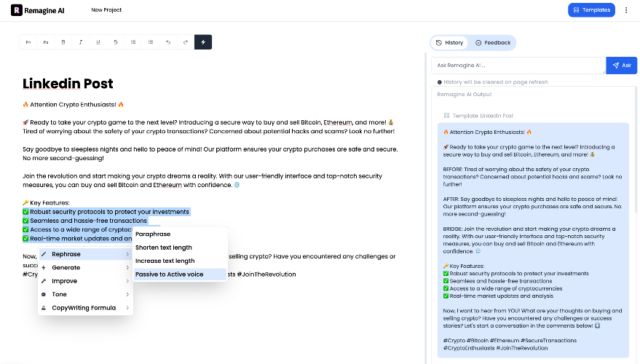Expand the chevron next to CopyWriting Formula
This screenshot has height=364, width=640.
(127, 308)
